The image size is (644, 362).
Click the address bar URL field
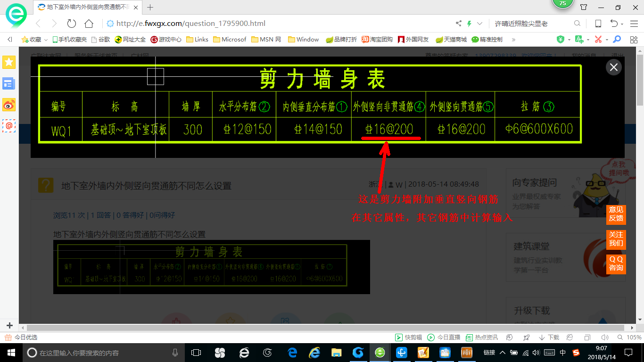pos(278,24)
